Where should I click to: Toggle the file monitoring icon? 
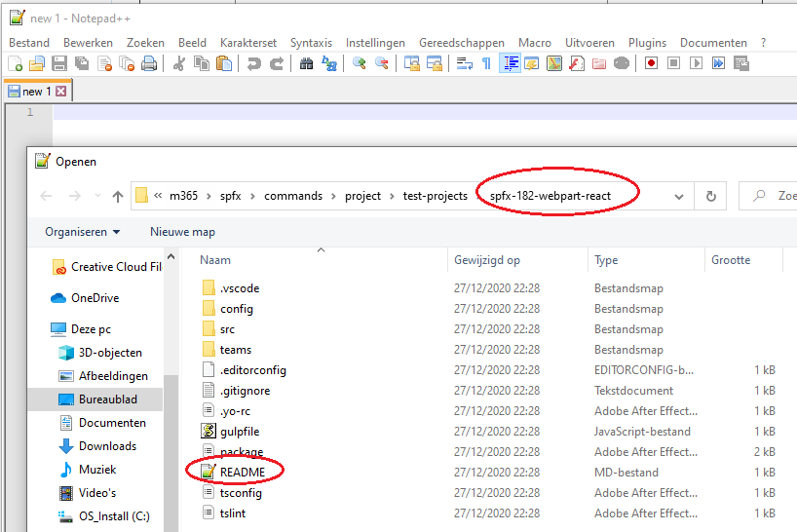coord(621,63)
